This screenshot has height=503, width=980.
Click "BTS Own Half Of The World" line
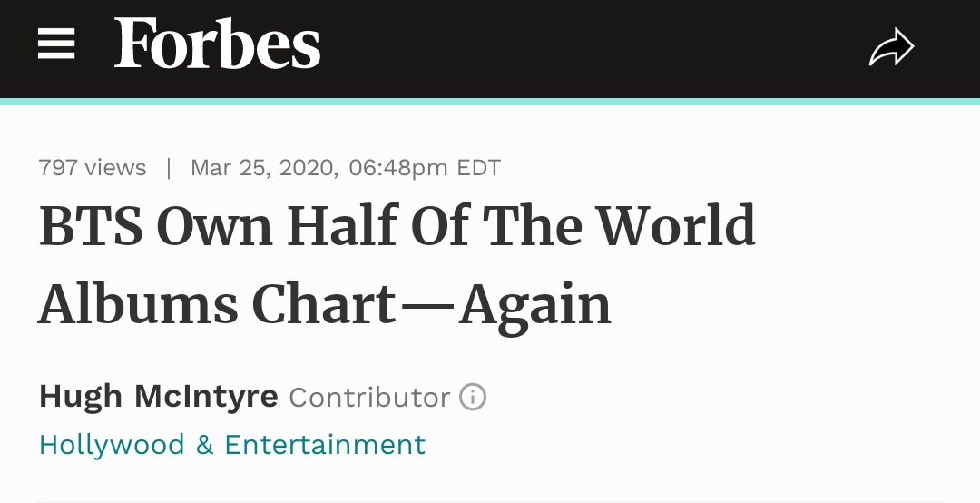[x=397, y=226]
